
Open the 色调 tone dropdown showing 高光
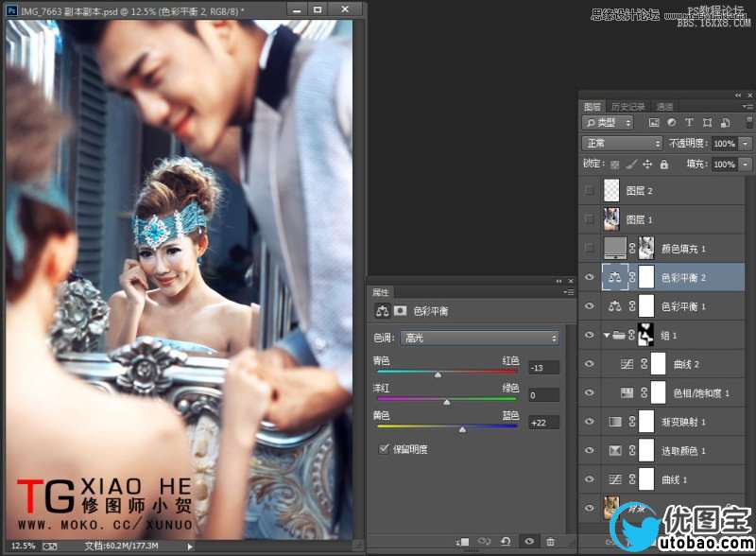[479, 338]
